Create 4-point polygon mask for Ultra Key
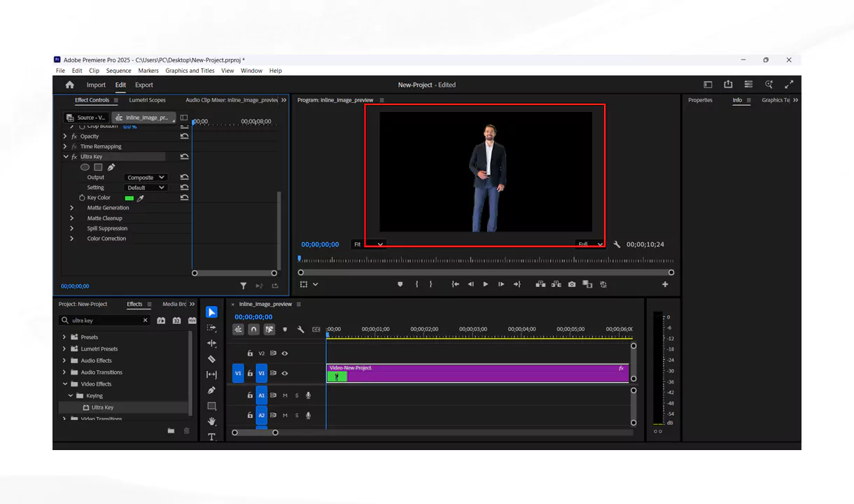 [98, 167]
